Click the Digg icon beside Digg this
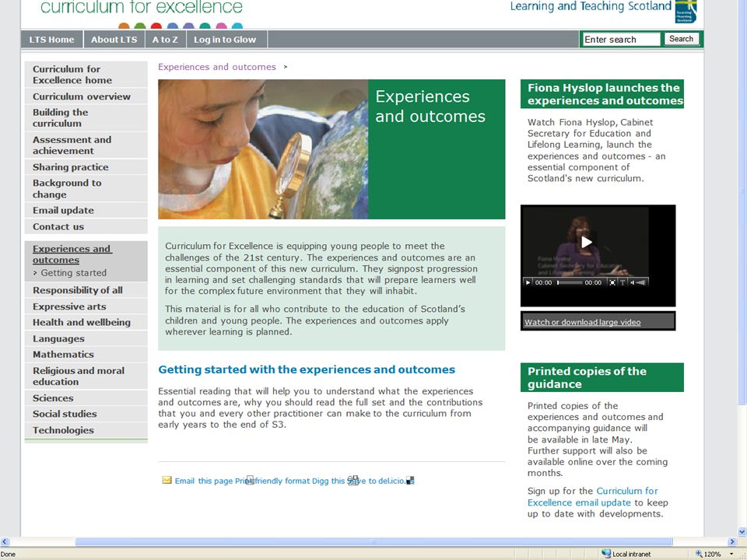The image size is (747, 560). coord(353,480)
